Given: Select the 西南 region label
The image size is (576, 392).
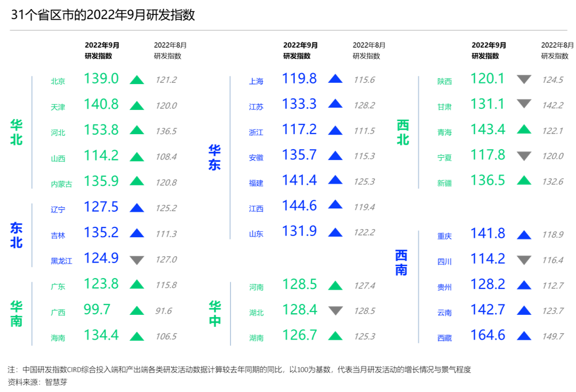Looking at the screenshot, I should 401,262.
